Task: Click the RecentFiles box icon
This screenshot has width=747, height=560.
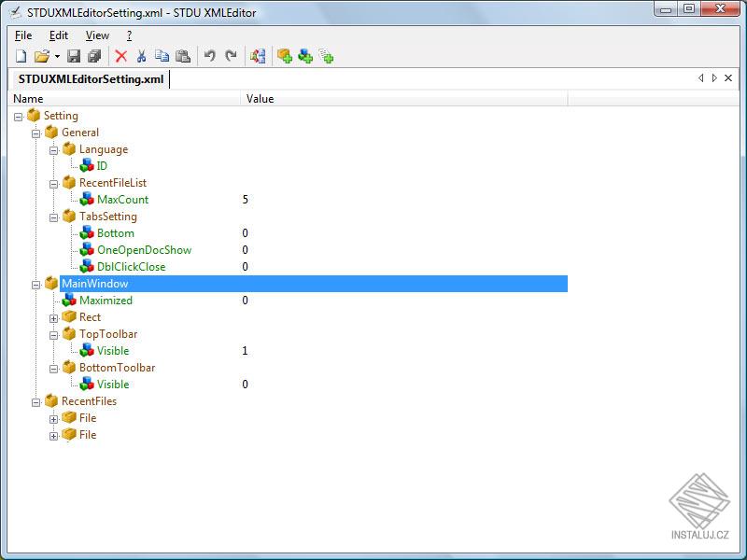Action: pyautogui.click(x=51, y=401)
